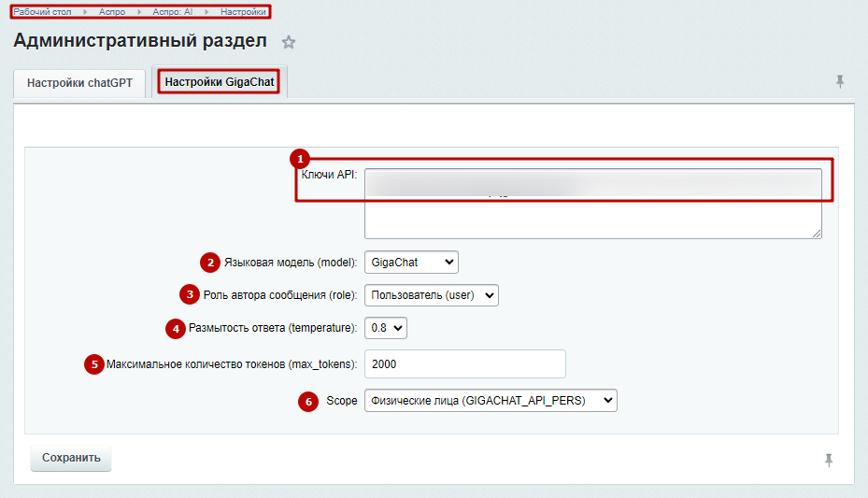Click the Языковая модель (model) label
This screenshot has width=868, height=498.
[290, 263]
